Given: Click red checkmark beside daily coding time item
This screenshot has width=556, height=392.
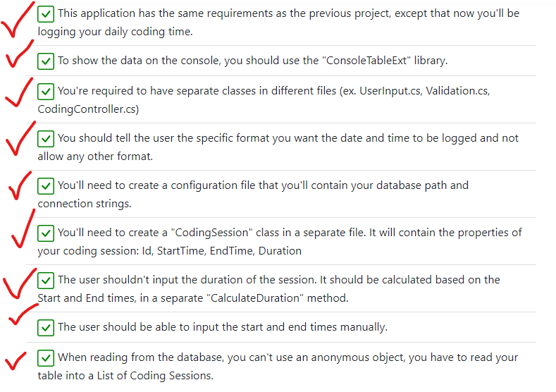Looking at the screenshot, I should (x=18, y=20).
